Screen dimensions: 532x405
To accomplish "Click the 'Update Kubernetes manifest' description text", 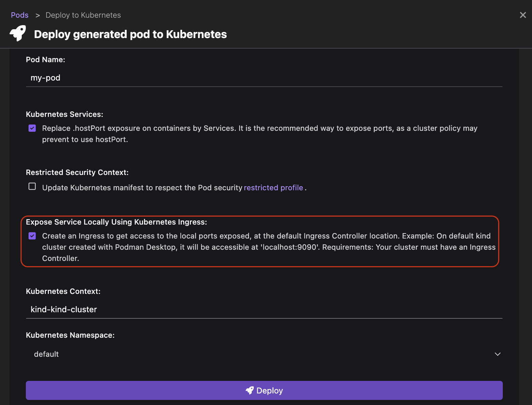I will click(142, 188).
